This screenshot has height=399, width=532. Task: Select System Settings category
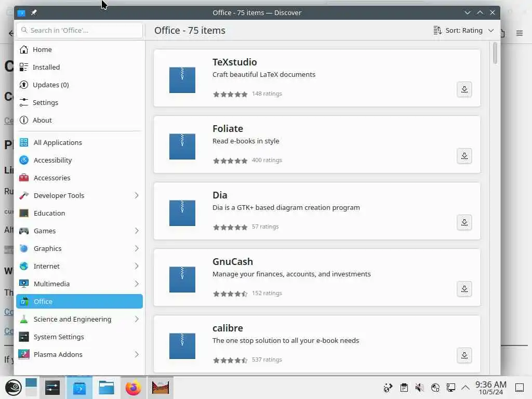coord(79,337)
